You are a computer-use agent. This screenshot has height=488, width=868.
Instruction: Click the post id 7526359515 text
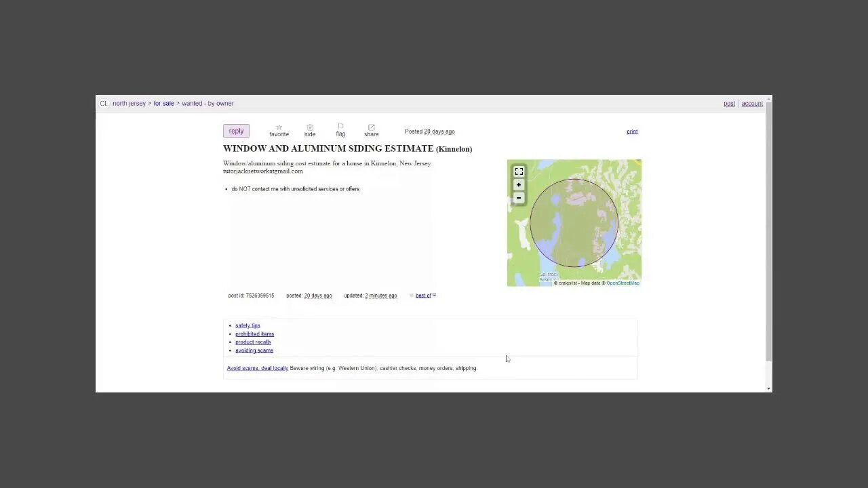click(251, 296)
